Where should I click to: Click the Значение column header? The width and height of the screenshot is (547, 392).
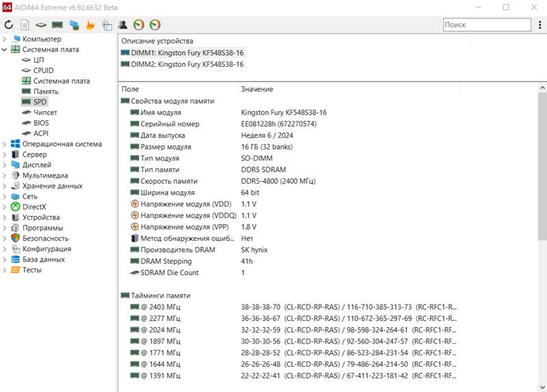point(256,89)
